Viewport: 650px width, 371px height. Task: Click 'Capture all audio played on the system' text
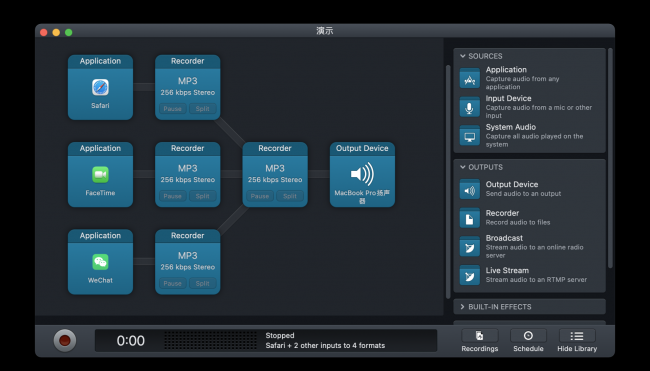tap(534, 141)
